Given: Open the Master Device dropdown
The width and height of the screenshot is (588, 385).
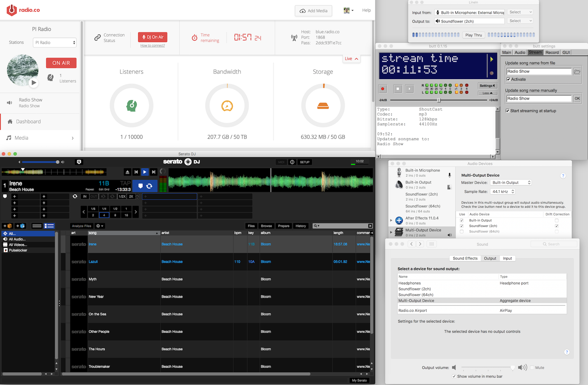Looking at the screenshot, I should pos(511,183).
